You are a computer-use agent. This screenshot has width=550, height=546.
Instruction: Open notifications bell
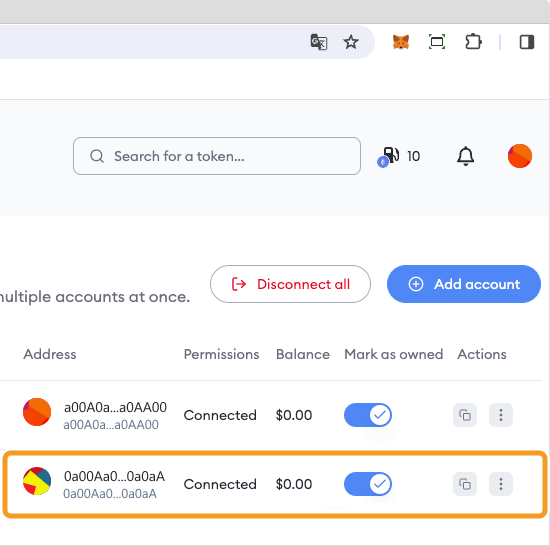465,156
